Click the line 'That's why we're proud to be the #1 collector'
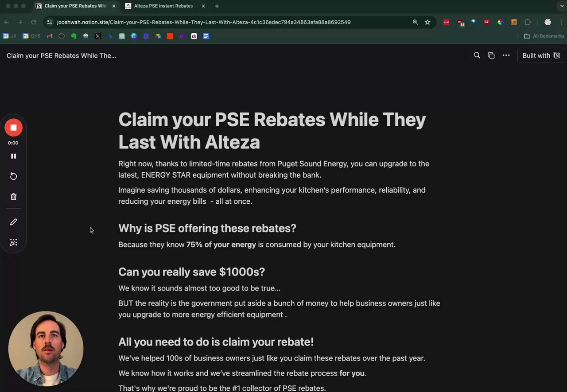Image resolution: width=567 pixels, height=392 pixels. click(x=222, y=388)
